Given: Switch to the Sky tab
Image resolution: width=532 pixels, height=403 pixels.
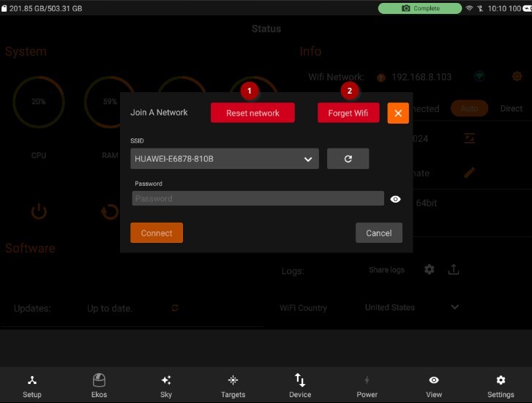Looking at the screenshot, I should click(166, 386).
